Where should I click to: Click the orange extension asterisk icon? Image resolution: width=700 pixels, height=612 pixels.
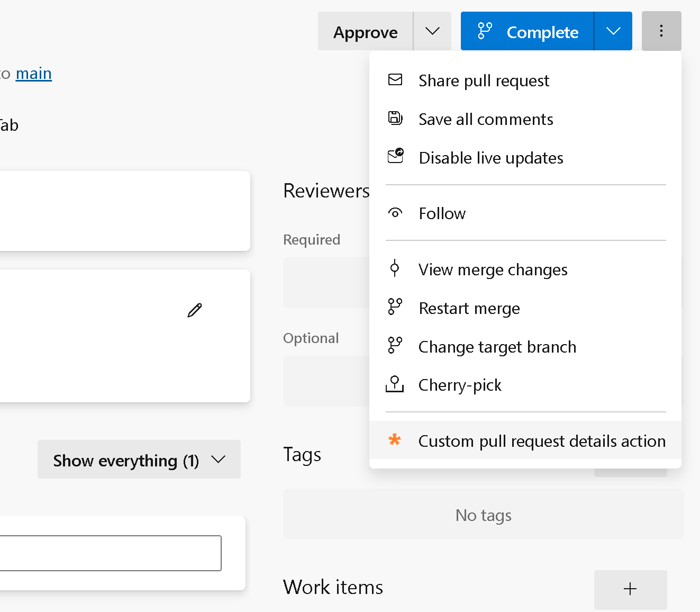tap(395, 440)
